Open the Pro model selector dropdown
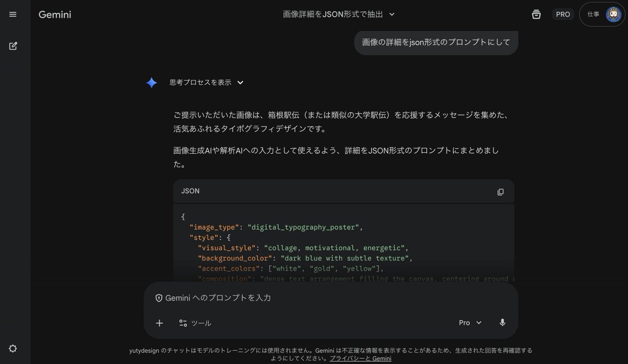628x364 pixels. 469,323
